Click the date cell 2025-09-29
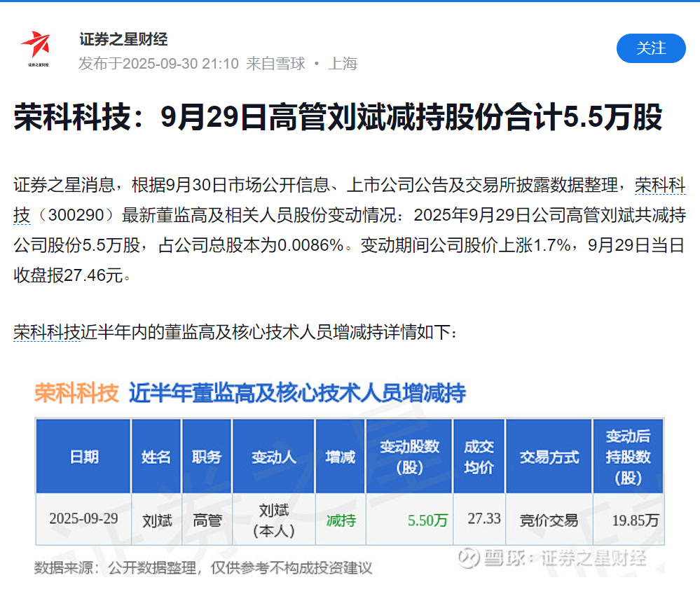The height and width of the screenshot is (601, 700). tap(83, 519)
